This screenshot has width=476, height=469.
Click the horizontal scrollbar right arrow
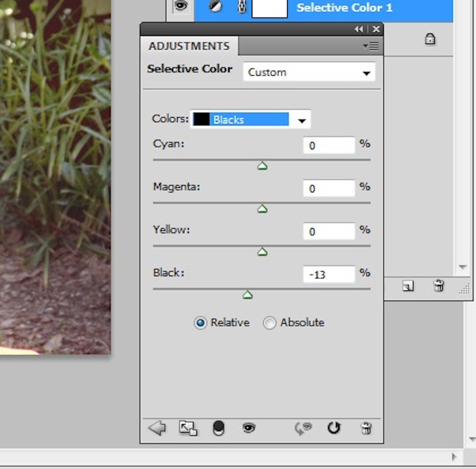pyautogui.click(x=454, y=457)
